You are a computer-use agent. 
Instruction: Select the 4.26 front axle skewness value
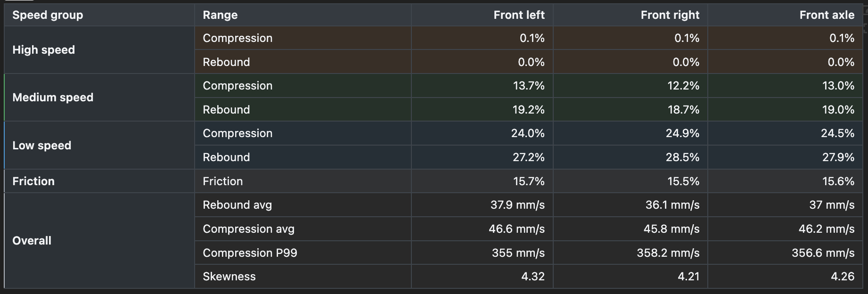pyautogui.click(x=842, y=277)
